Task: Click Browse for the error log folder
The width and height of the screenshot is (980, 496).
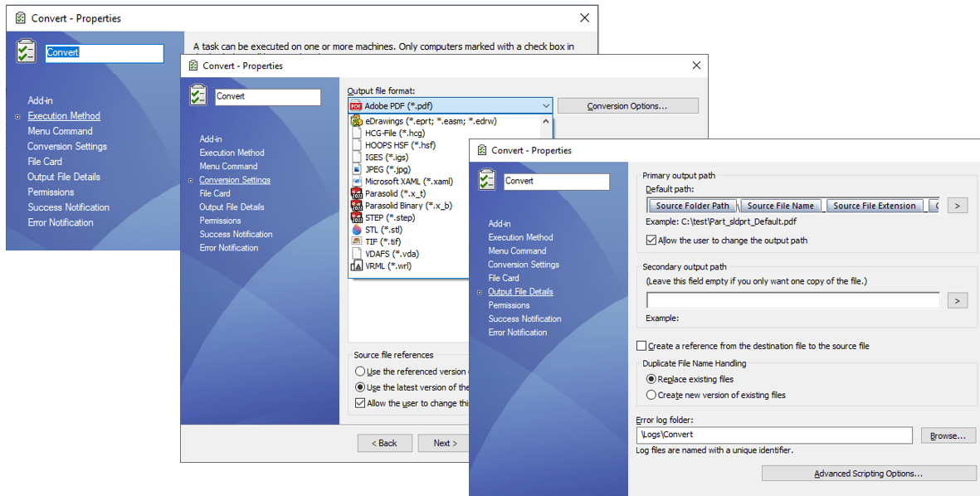Action: click(x=948, y=435)
